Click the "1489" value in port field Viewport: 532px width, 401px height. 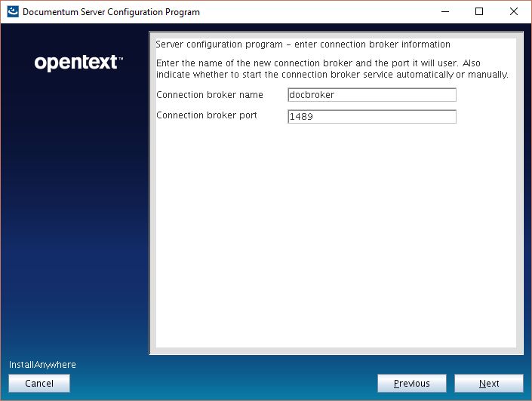pos(302,117)
